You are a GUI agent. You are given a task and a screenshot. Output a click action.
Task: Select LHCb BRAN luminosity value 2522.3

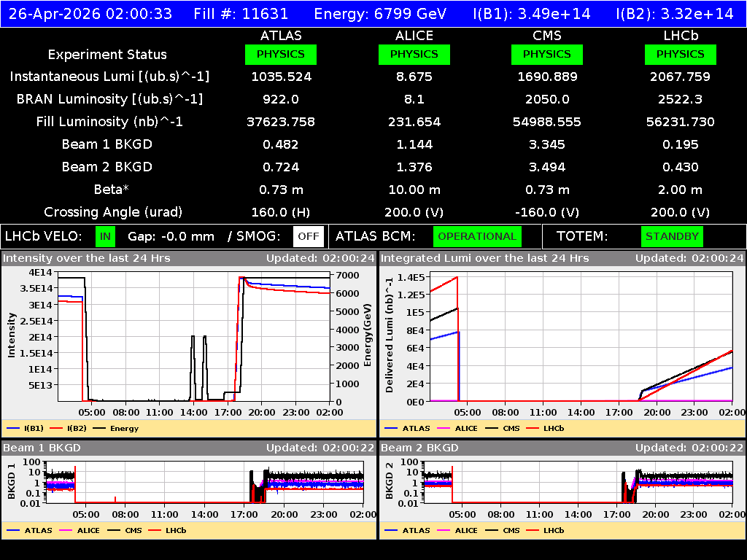[x=681, y=99]
